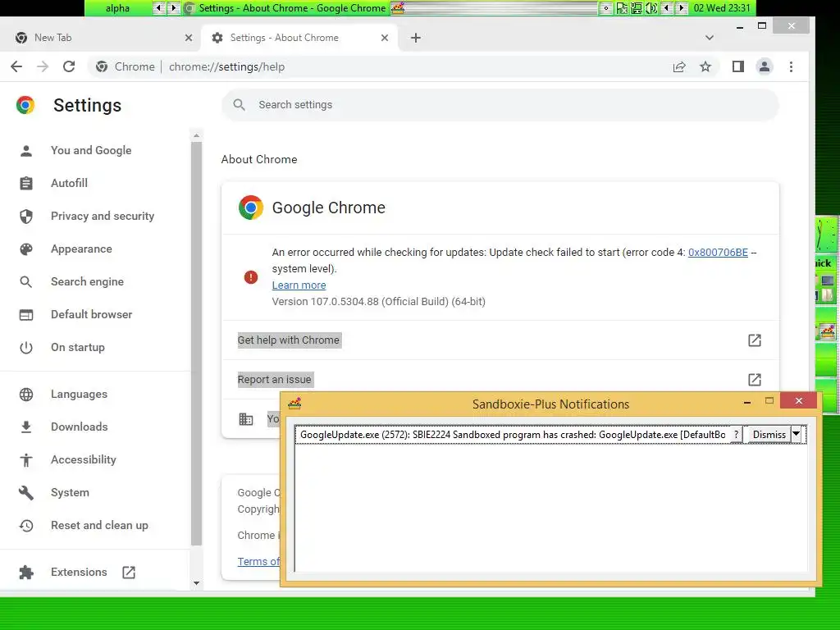Follow the Learn more link
This screenshot has height=630, width=840.
(x=299, y=285)
